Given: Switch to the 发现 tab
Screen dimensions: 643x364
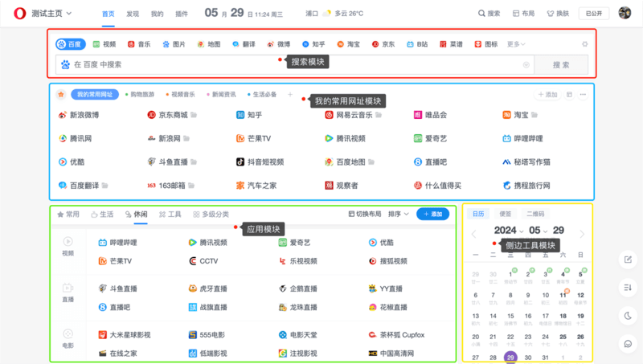Looking at the screenshot, I should [x=133, y=14].
